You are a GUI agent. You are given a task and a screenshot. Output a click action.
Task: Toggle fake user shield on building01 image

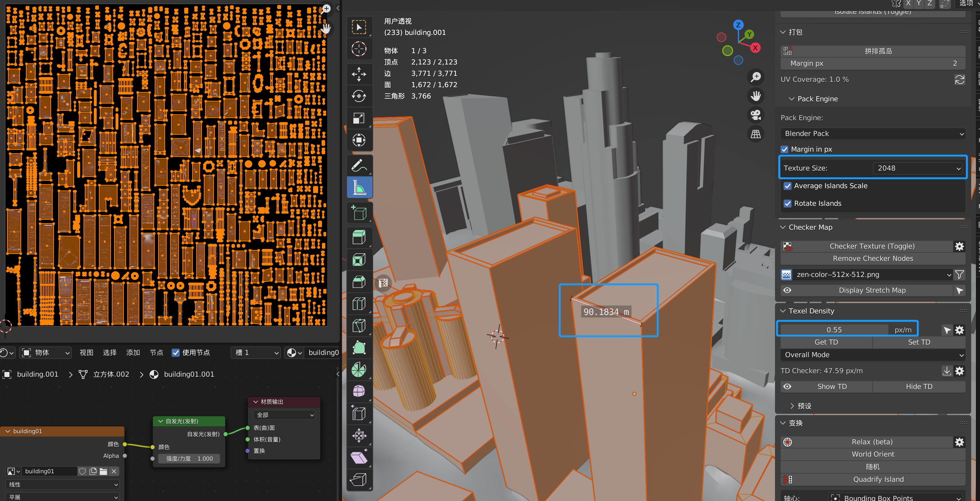[82, 471]
